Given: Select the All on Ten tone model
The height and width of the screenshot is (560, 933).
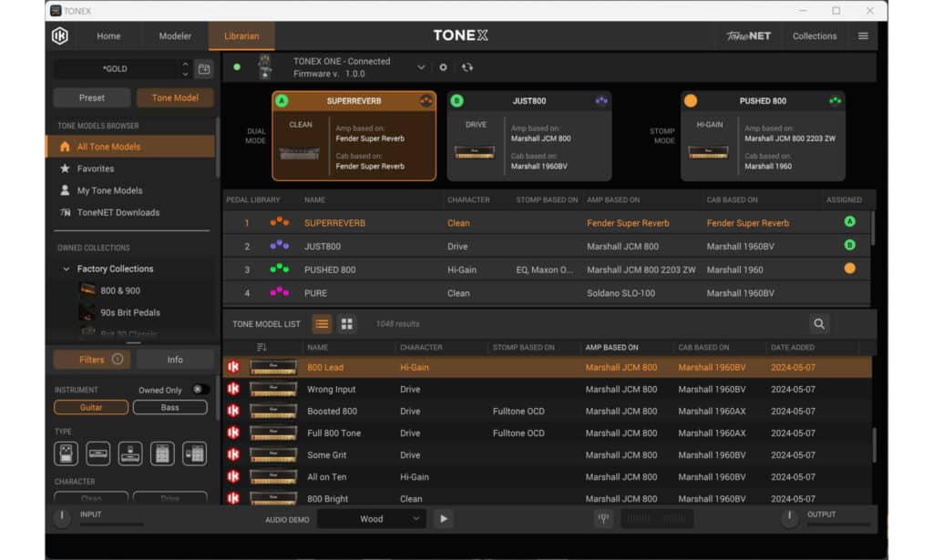Looking at the screenshot, I should (548, 477).
